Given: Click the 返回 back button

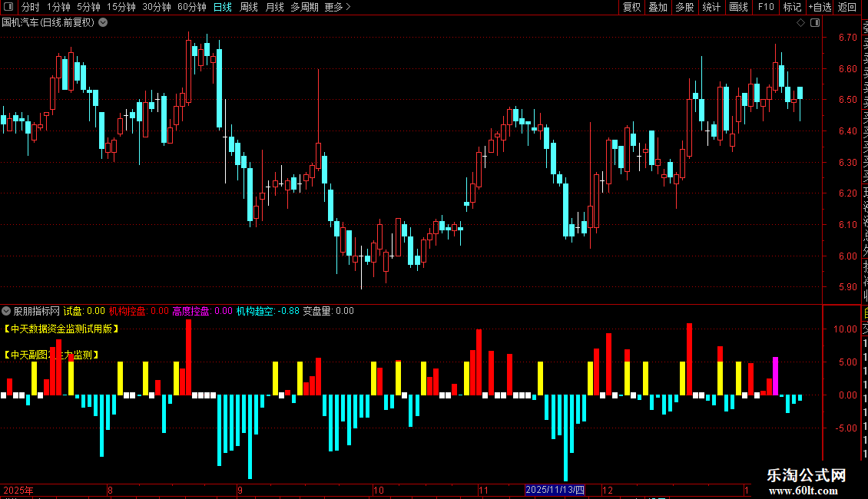Looking at the screenshot, I should [x=847, y=7].
